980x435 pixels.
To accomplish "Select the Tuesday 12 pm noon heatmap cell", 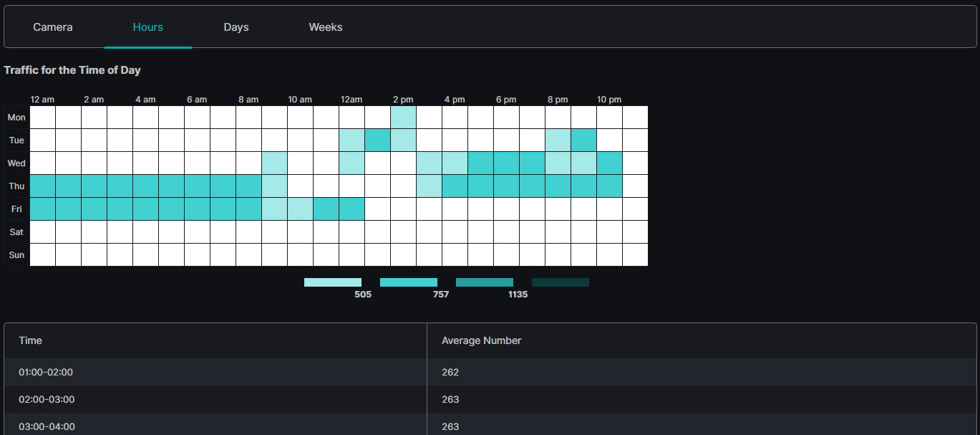I will [352, 140].
